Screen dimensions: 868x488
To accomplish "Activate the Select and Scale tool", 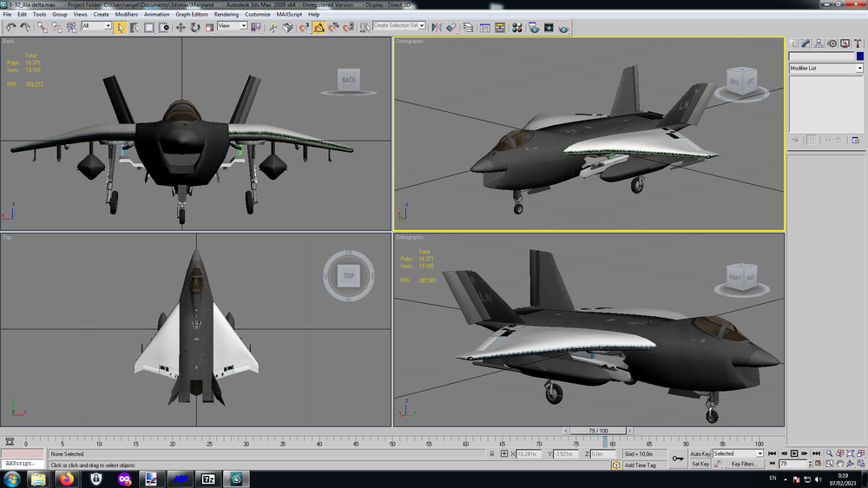I will point(209,27).
